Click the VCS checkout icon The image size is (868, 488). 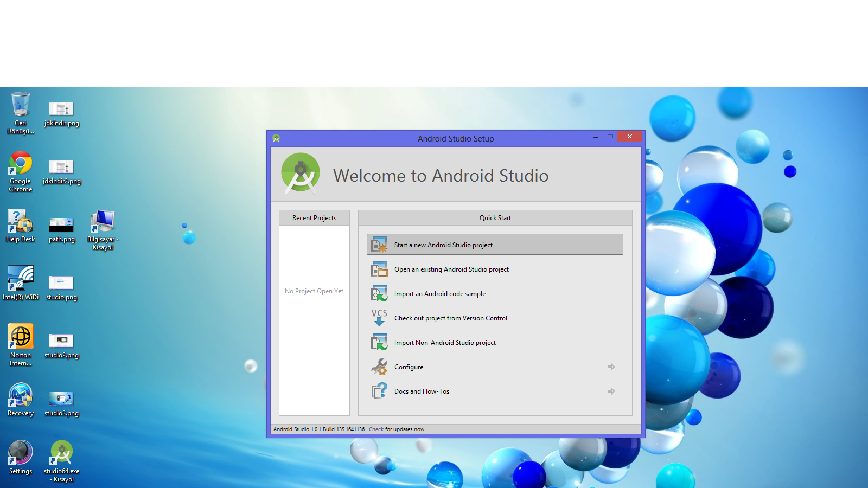[x=379, y=318]
